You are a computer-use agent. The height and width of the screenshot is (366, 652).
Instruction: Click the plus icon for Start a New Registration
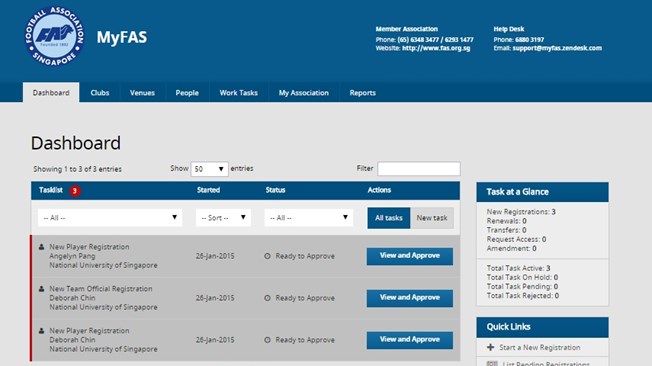pyautogui.click(x=491, y=347)
